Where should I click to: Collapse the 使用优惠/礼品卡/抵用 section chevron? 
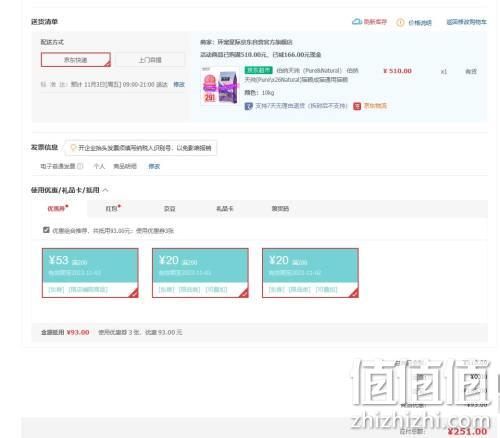coord(106,190)
